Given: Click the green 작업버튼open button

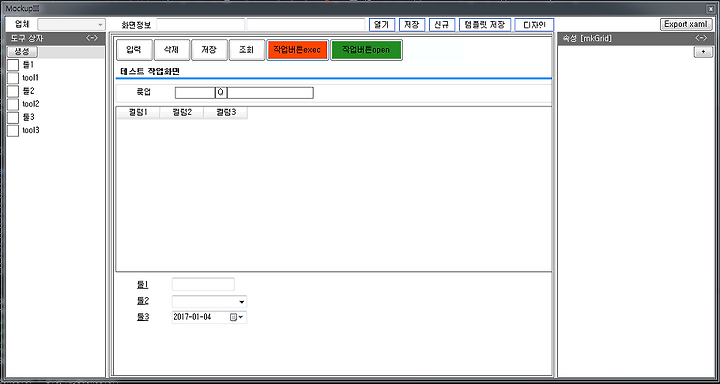Looking at the screenshot, I should click(x=366, y=50).
